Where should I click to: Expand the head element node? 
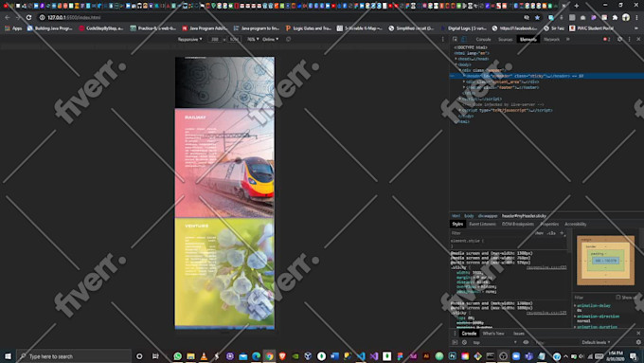456,59
